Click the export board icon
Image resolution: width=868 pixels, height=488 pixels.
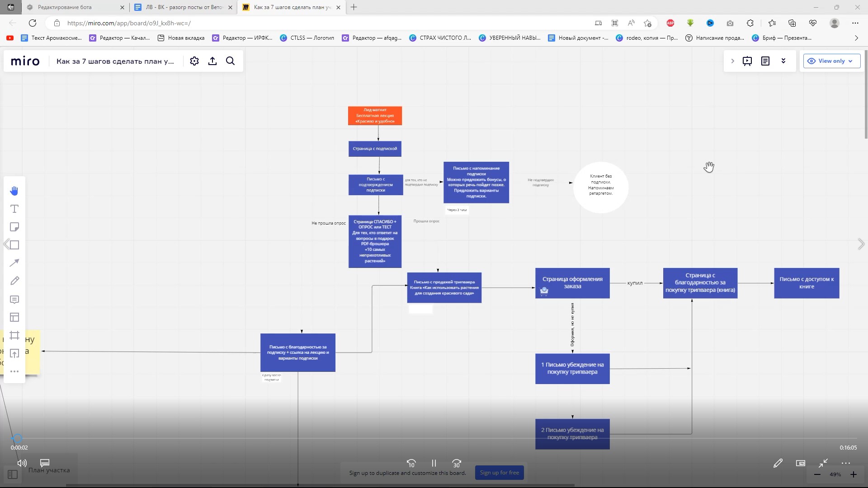coord(212,61)
